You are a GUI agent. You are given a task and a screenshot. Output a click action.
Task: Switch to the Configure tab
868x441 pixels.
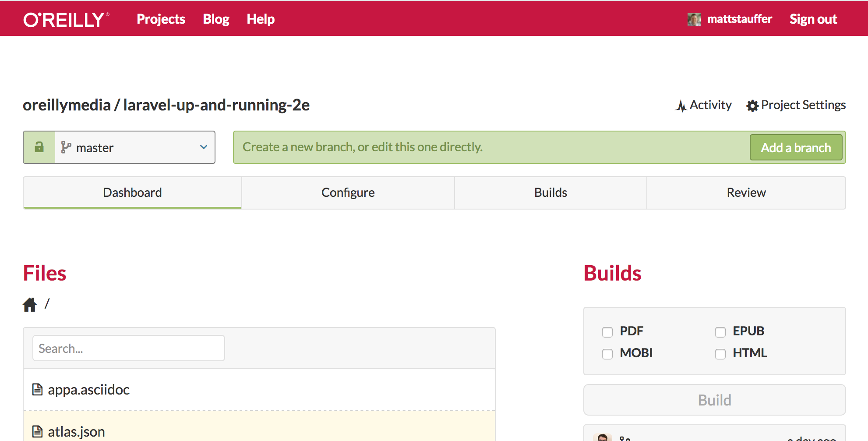(348, 192)
